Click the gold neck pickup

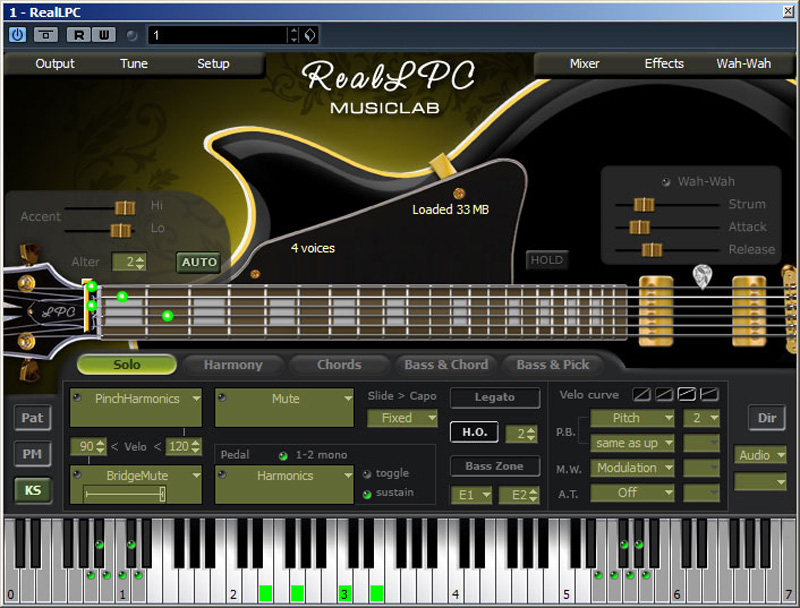(656, 311)
